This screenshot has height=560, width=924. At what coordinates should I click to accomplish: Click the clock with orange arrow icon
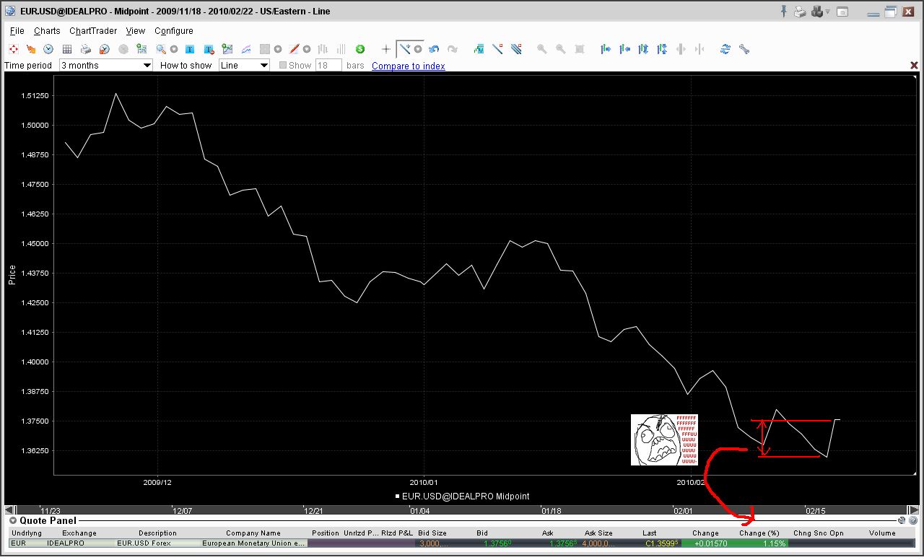coord(105,49)
